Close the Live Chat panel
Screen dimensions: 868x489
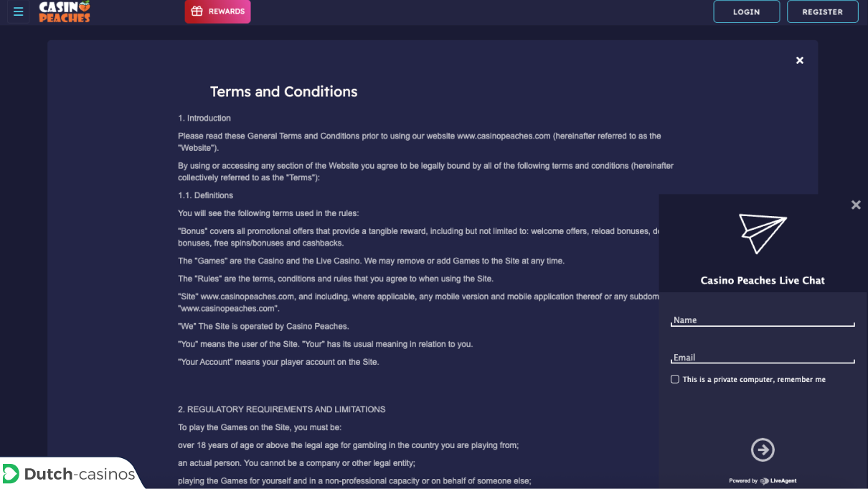[856, 205]
